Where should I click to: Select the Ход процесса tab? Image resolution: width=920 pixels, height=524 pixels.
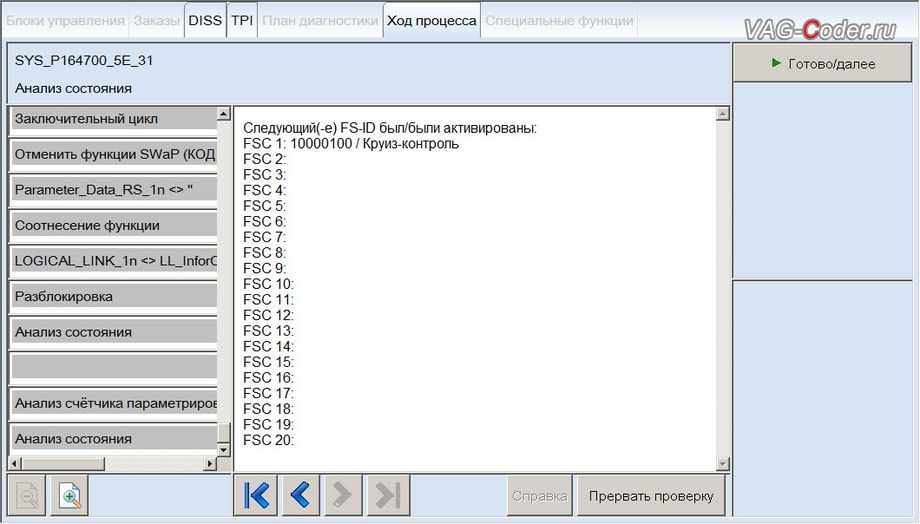tap(432, 21)
